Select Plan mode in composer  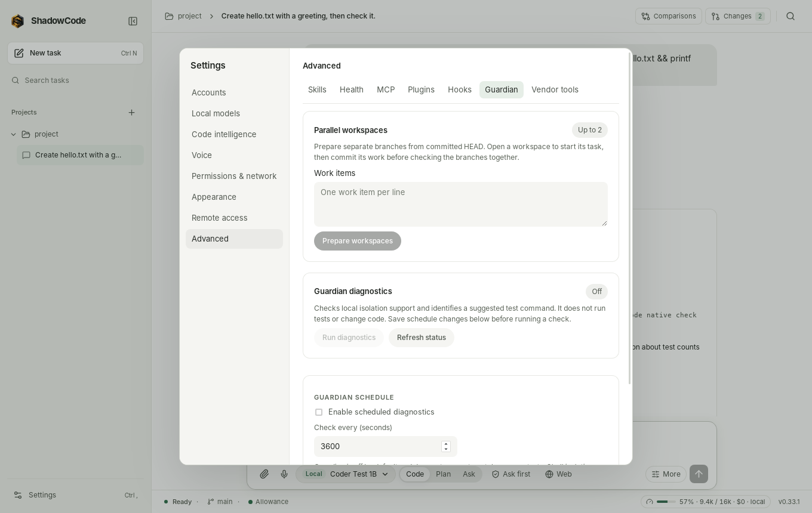click(x=443, y=474)
